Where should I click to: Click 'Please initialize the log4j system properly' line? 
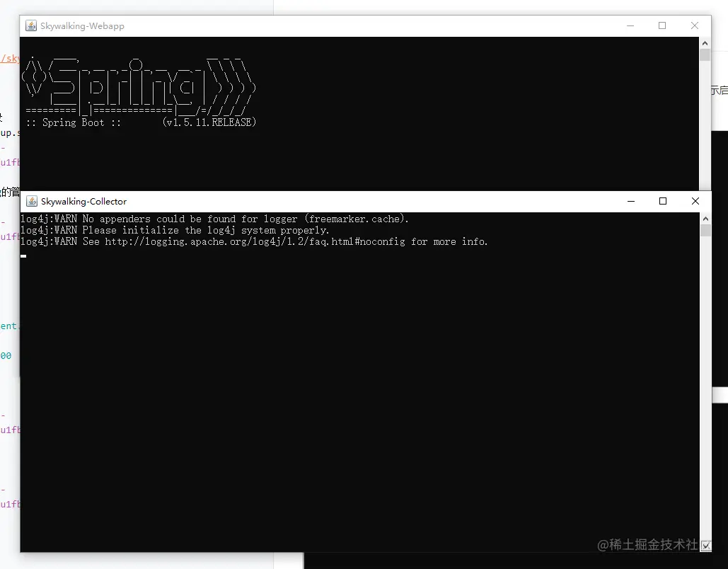[x=175, y=231]
